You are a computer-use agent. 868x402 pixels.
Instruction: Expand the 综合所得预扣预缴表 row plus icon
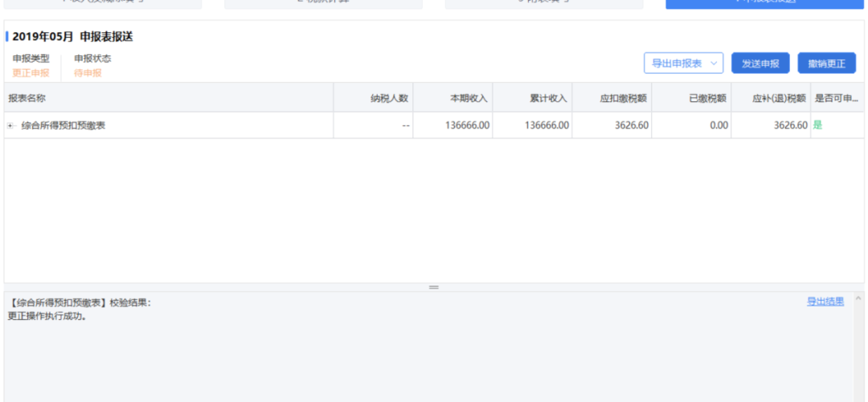(11, 125)
